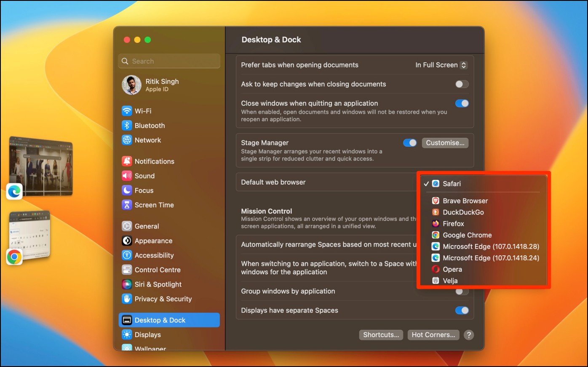Toggle Ask to keep changes when closing documents
Viewport: 588px width, 367px height.
point(462,84)
